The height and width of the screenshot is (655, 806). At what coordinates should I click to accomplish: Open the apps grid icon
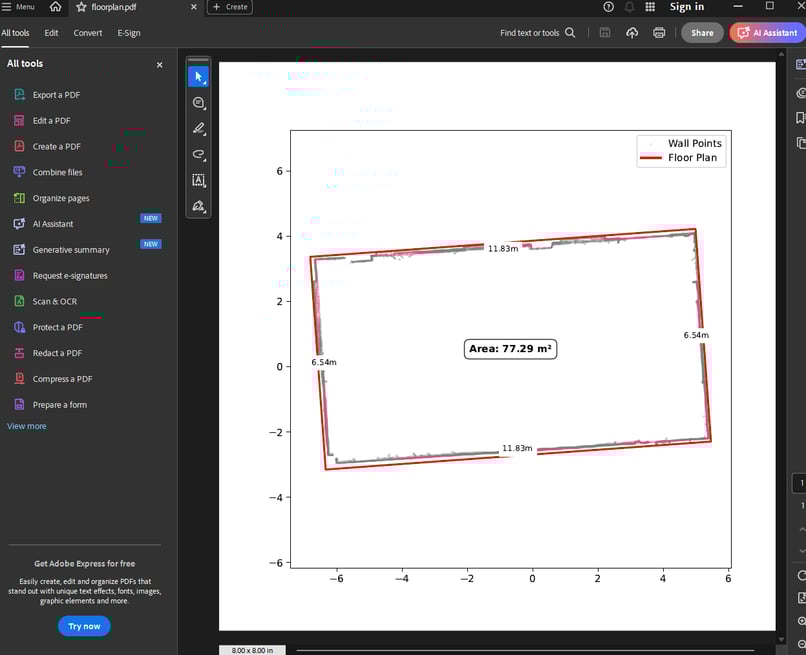(650, 7)
